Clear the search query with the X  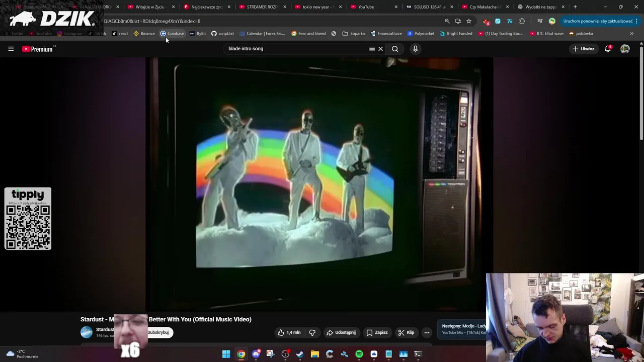click(380, 49)
